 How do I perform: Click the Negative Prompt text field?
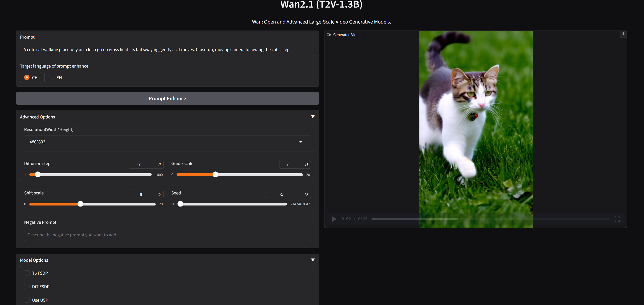coord(167,235)
